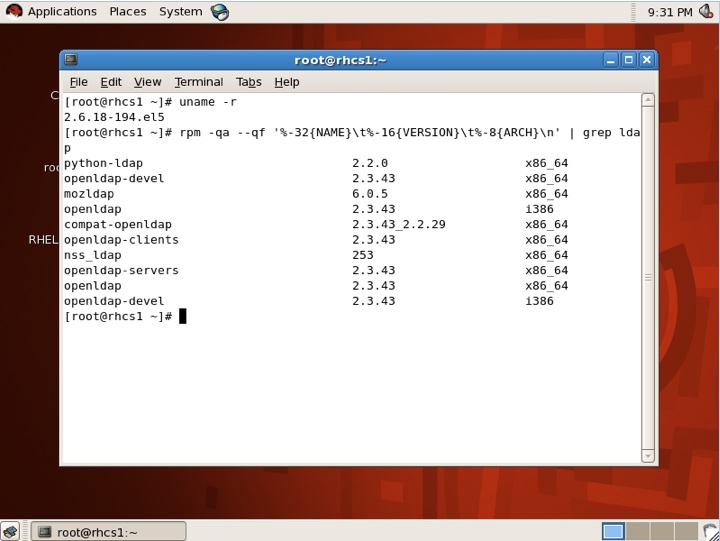Click version 2.2.0 of python-ldap
Viewport: 720px width, 541px height.
click(370, 163)
